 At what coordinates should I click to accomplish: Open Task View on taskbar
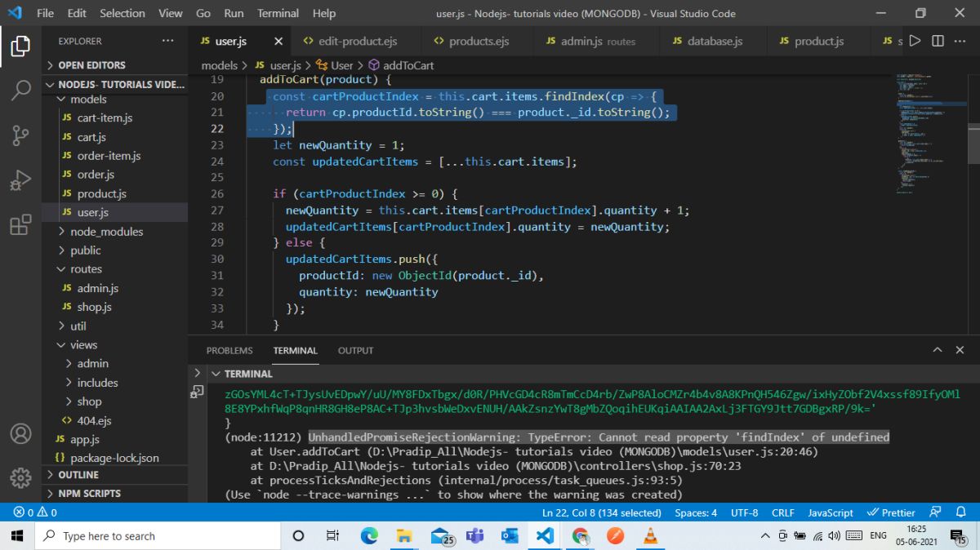pyautogui.click(x=332, y=536)
